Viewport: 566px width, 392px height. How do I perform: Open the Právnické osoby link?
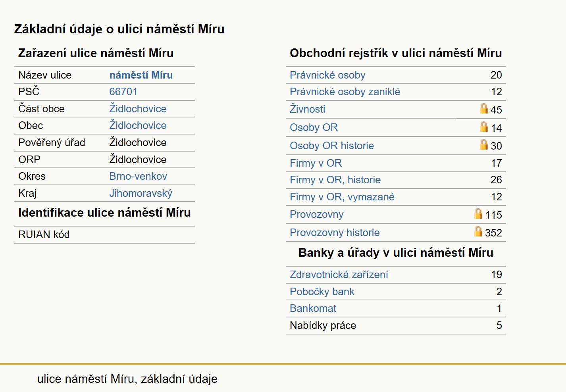tap(327, 75)
